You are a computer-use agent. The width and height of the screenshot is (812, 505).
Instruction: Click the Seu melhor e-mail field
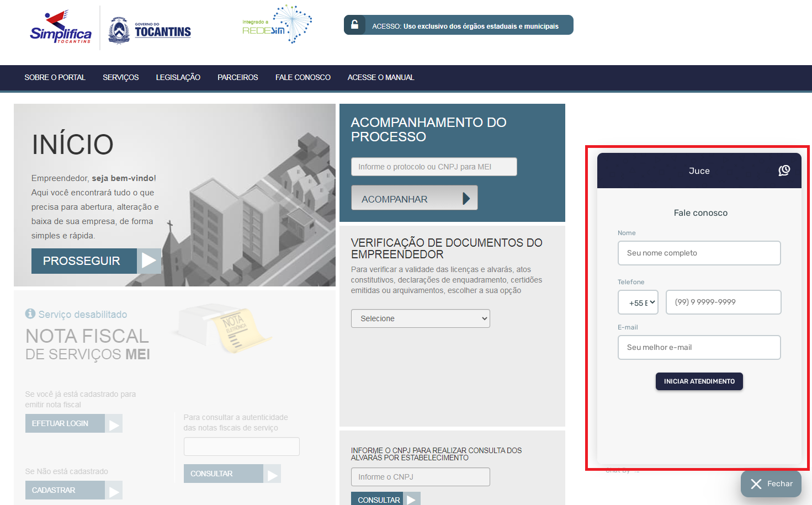699,348
